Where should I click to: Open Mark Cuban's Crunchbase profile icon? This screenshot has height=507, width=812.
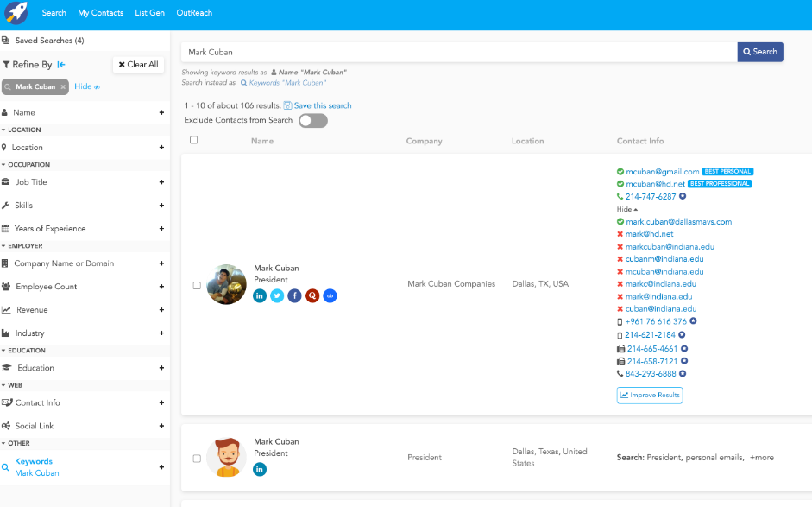point(330,295)
